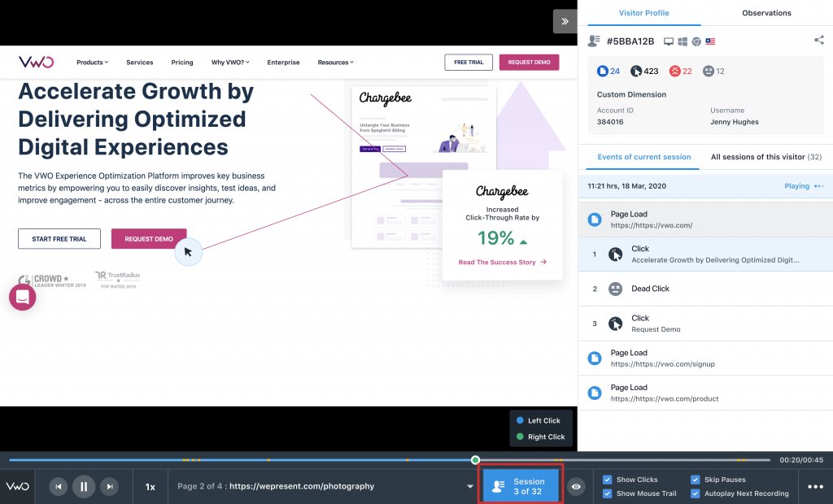Click the share icon in visitor profile

click(x=818, y=40)
